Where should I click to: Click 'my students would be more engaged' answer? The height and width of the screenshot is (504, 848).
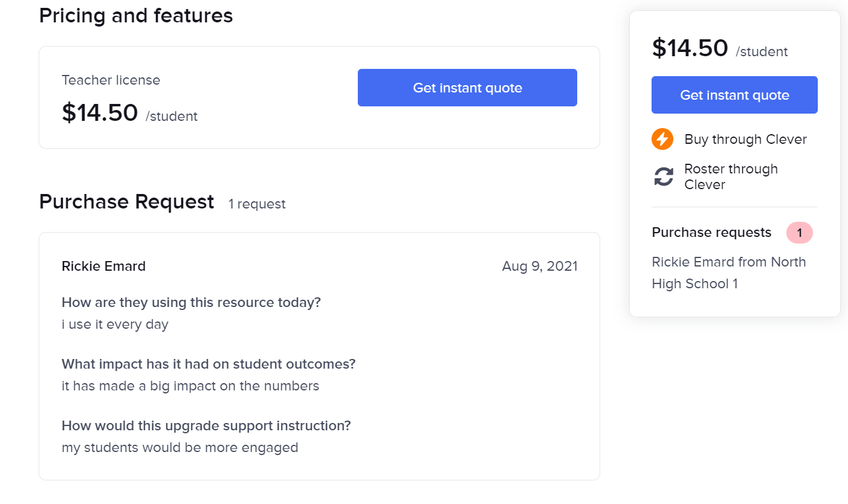click(x=180, y=448)
